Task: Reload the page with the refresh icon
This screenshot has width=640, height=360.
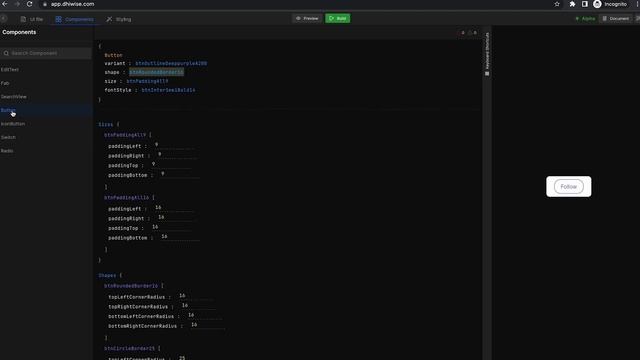Action: click(x=29, y=4)
